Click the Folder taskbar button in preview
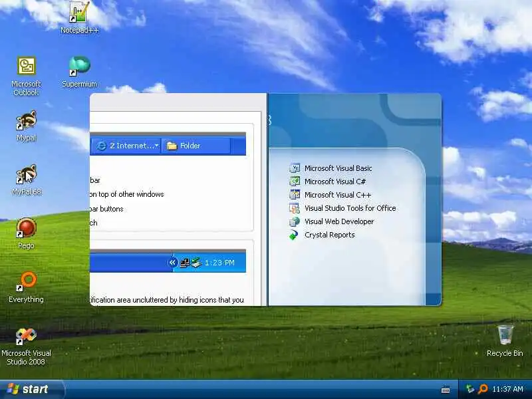 coord(196,146)
